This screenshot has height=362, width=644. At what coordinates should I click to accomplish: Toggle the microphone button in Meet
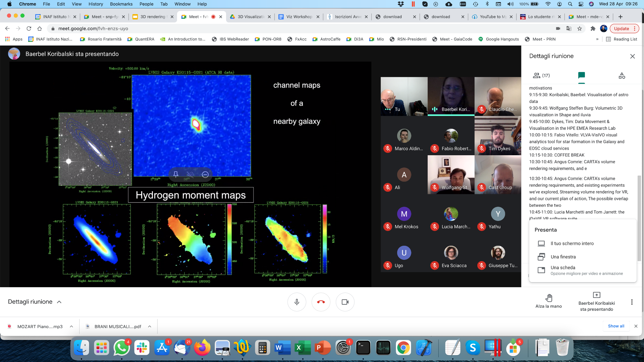297,302
